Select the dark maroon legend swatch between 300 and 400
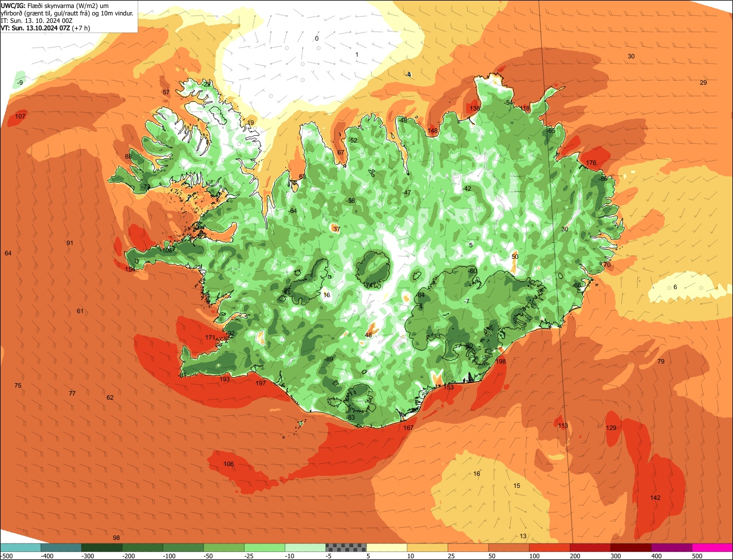The image size is (733, 560). [630, 547]
